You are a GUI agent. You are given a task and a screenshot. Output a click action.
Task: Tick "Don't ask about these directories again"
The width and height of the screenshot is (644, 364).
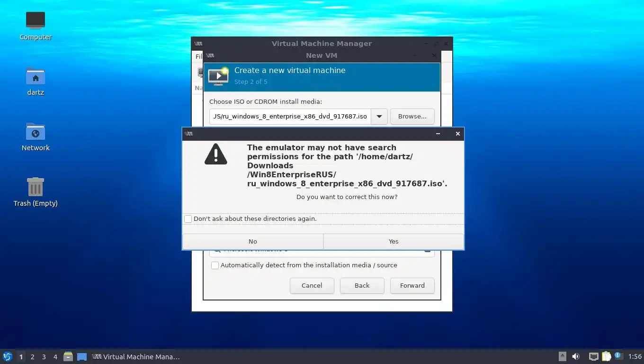click(188, 219)
